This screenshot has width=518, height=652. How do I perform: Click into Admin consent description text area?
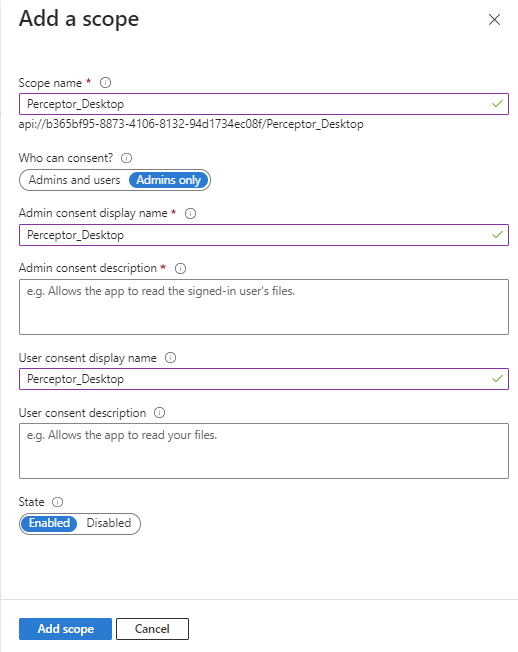click(264, 307)
